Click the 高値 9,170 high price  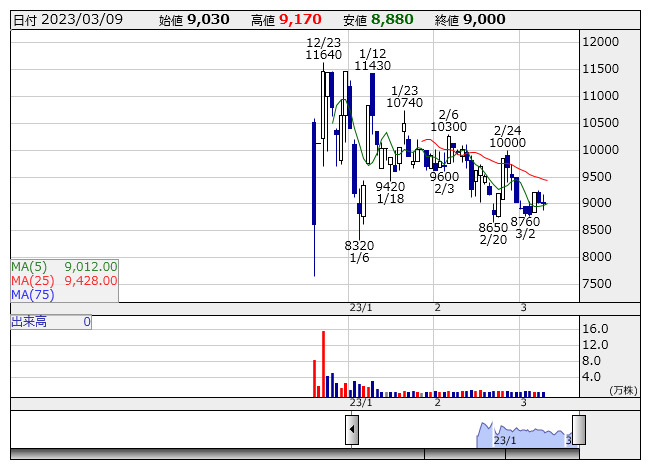[x=286, y=20]
